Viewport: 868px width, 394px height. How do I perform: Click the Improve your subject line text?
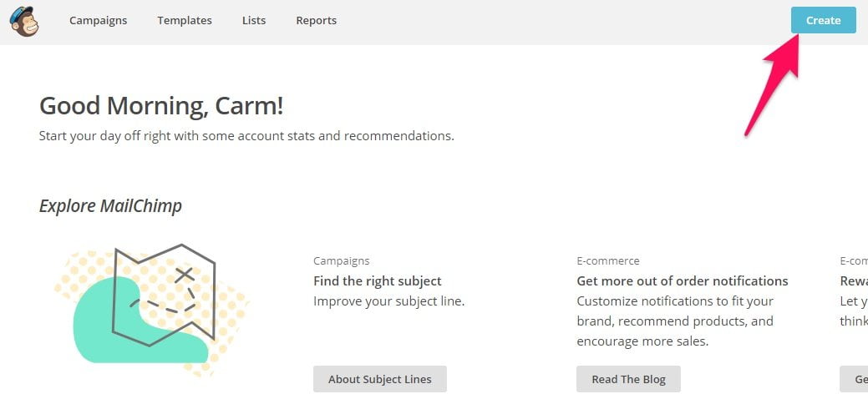click(x=388, y=301)
